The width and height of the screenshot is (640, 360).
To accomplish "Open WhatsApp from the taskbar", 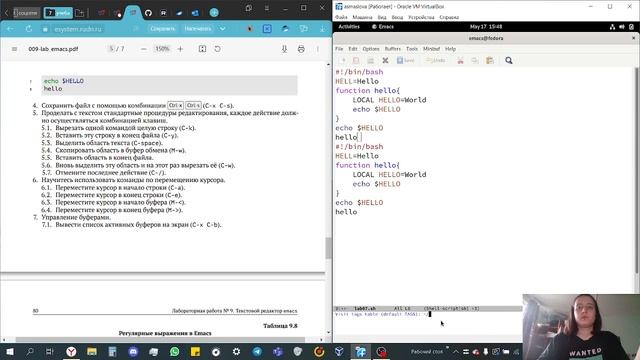I will (x=174, y=351).
